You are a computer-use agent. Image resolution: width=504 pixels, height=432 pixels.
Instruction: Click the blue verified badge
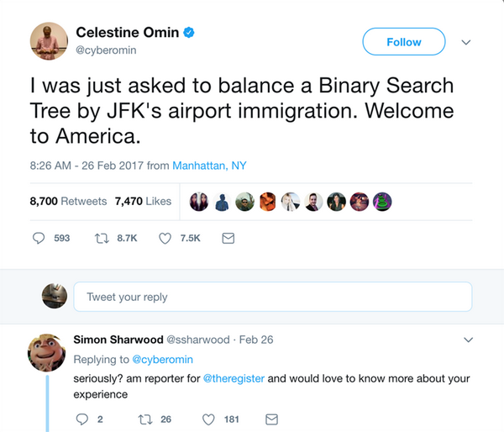[190, 33]
